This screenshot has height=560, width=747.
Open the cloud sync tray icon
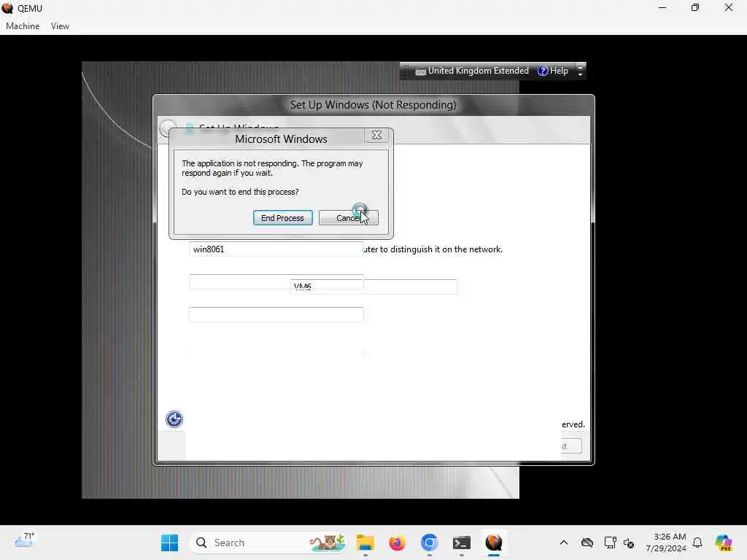[587, 542]
